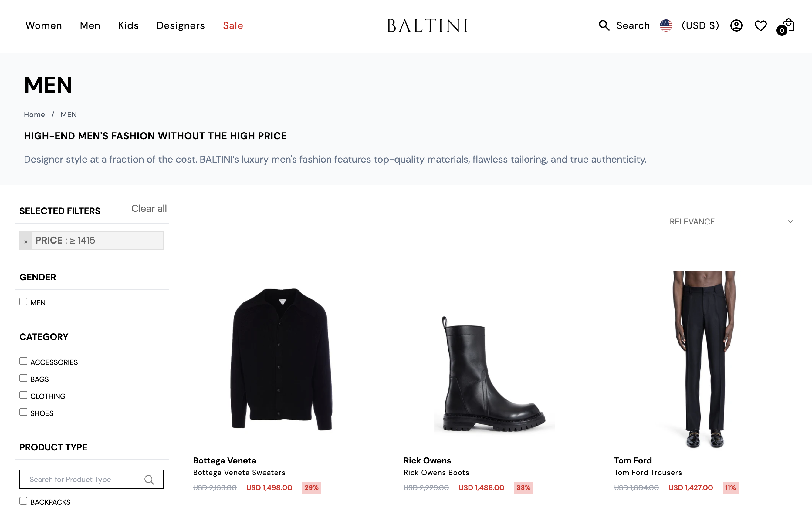Expand the sort options chevron
812x509 pixels.
point(790,221)
